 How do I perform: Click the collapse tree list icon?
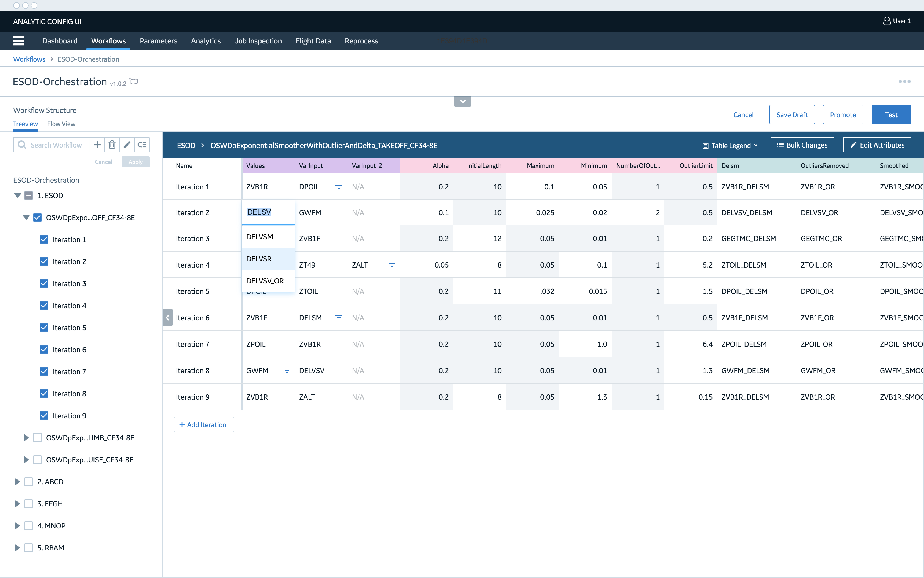pyautogui.click(x=142, y=145)
